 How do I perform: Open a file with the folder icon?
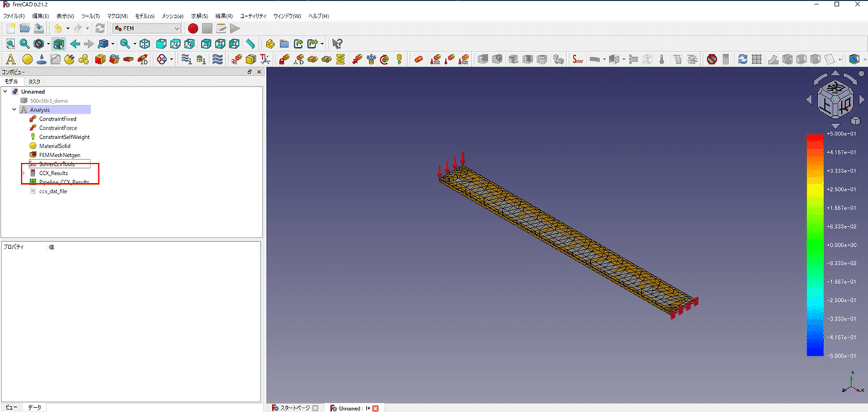[x=24, y=28]
